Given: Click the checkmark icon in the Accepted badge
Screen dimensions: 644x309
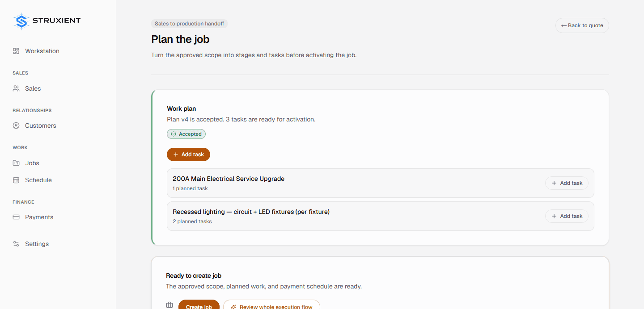Looking at the screenshot, I should click(x=174, y=134).
